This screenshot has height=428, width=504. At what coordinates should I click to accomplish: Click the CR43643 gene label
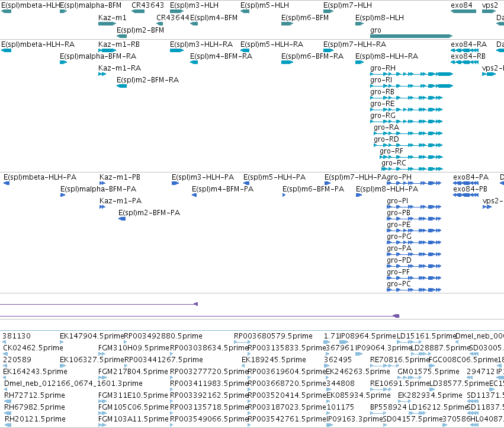(x=147, y=5)
